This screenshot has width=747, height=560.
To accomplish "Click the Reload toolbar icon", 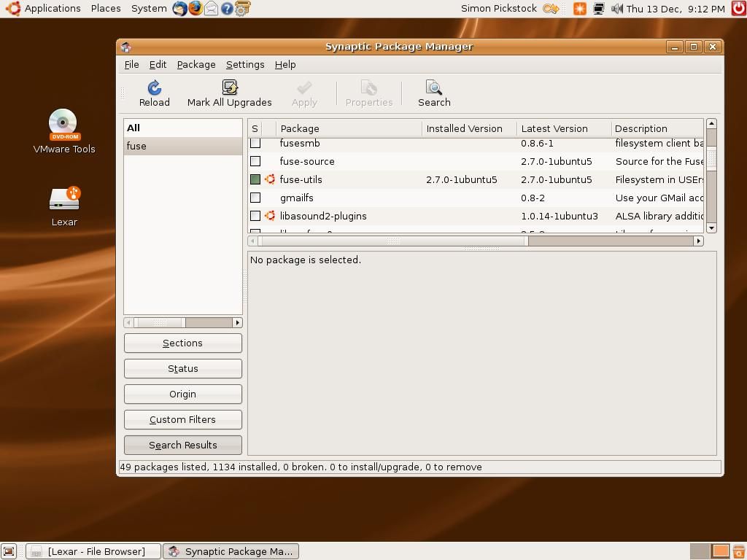I will [x=154, y=87].
